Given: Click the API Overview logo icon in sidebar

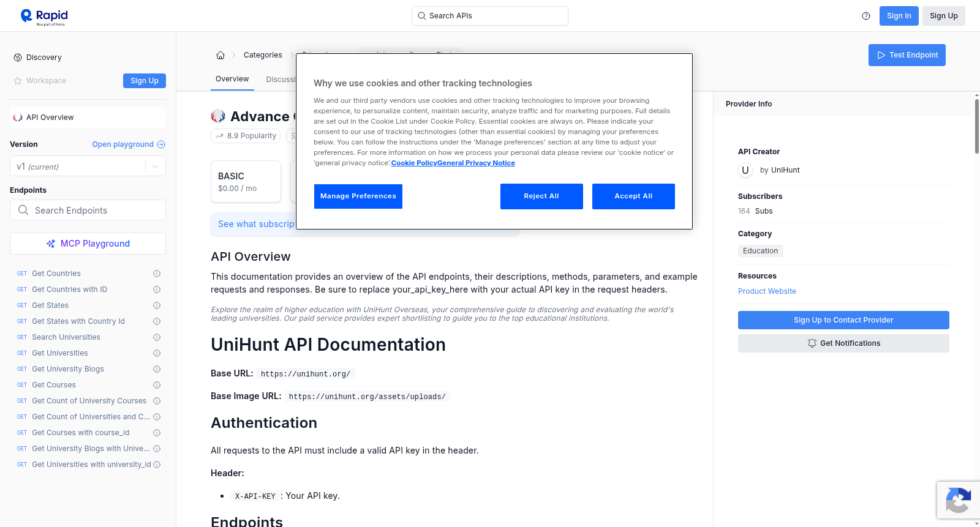Looking at the screenshot, I should point(18,118).
